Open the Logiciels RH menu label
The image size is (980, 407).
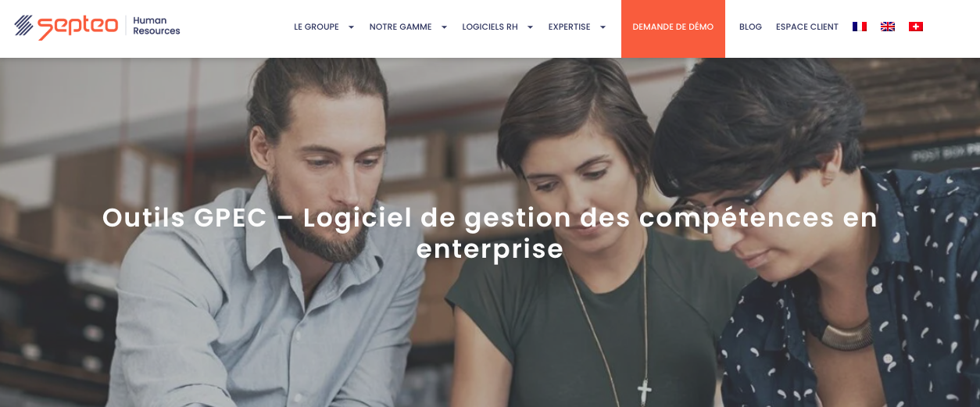pos(490,27)
